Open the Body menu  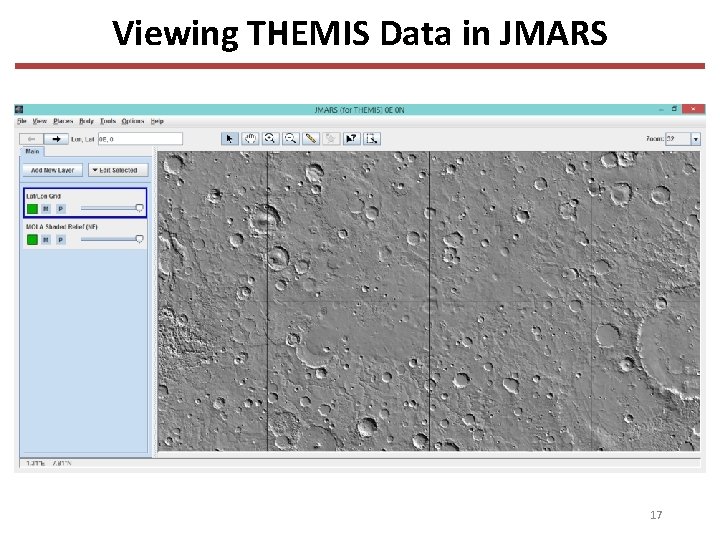86,121
